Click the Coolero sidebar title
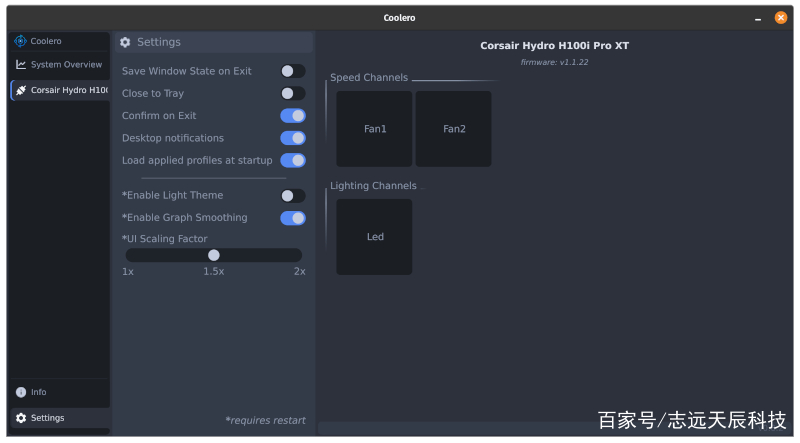This screenshot has width=800, height=443. [46, 41]
